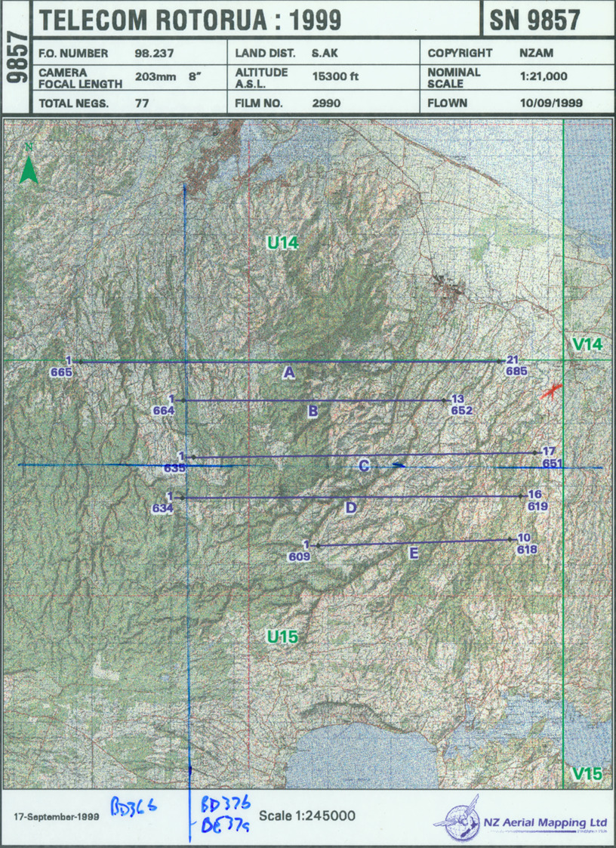Click frame count 16 at run D end

tap(535, 495)
